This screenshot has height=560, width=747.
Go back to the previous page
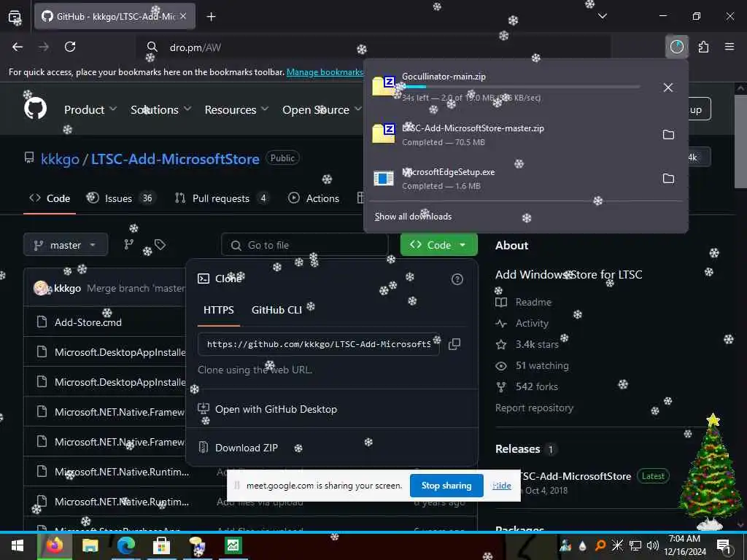tap(18, 47)
